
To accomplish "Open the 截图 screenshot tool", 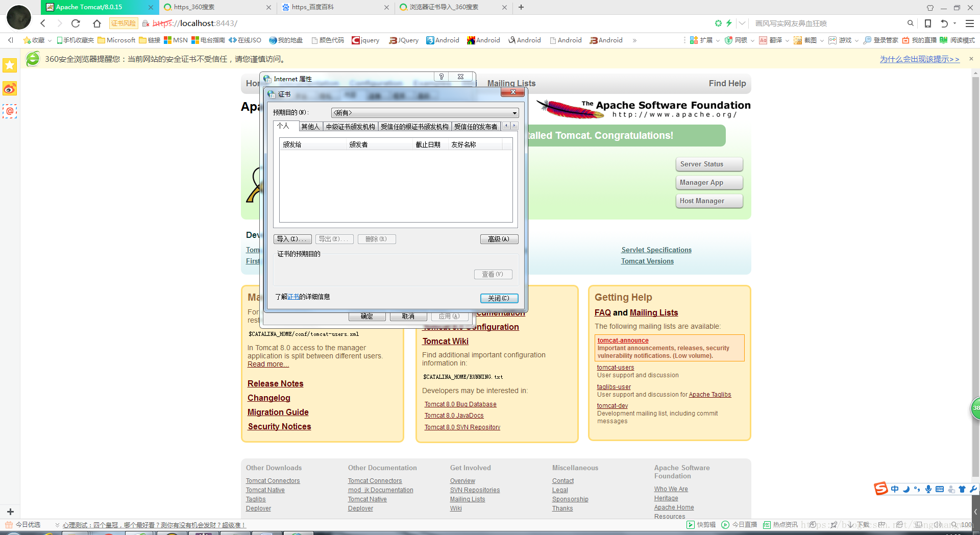I will [805, 40].
